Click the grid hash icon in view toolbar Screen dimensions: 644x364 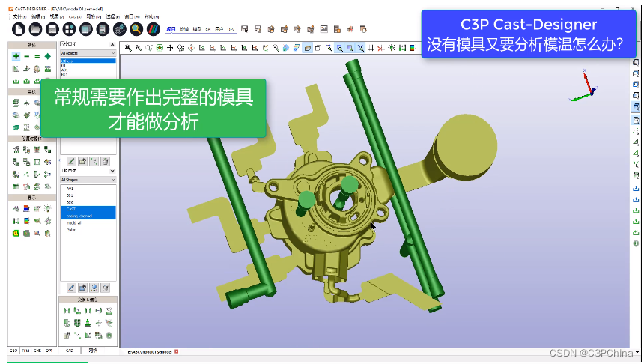tap(371, 48)
